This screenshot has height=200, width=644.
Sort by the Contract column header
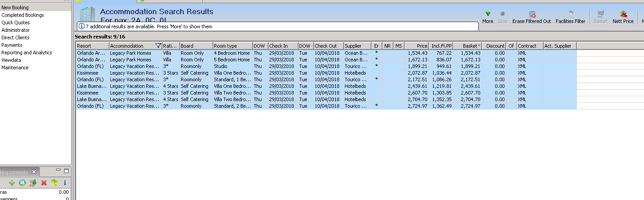(x=530, y=46)
